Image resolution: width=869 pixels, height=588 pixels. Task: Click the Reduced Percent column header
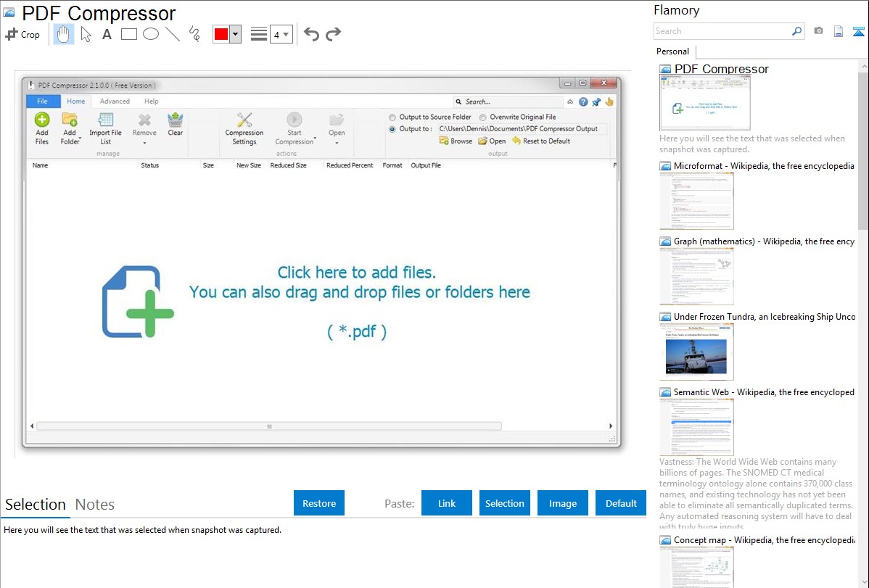(350, 165)
